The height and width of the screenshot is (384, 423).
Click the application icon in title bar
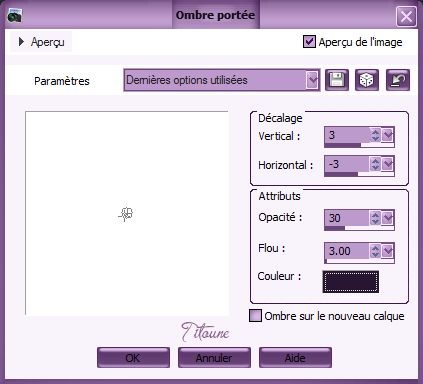pyautogui.click(x=15, y=16)
